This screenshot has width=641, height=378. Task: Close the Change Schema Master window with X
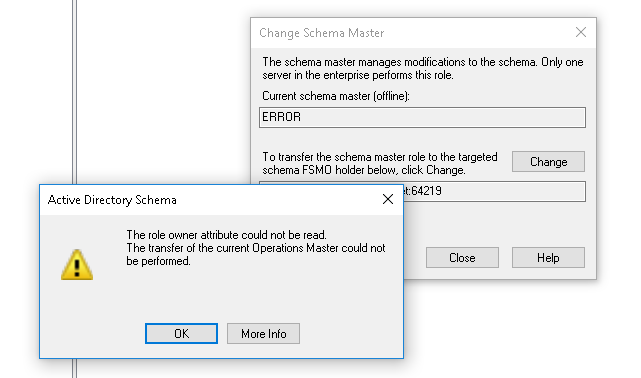[x=581, y=32]
